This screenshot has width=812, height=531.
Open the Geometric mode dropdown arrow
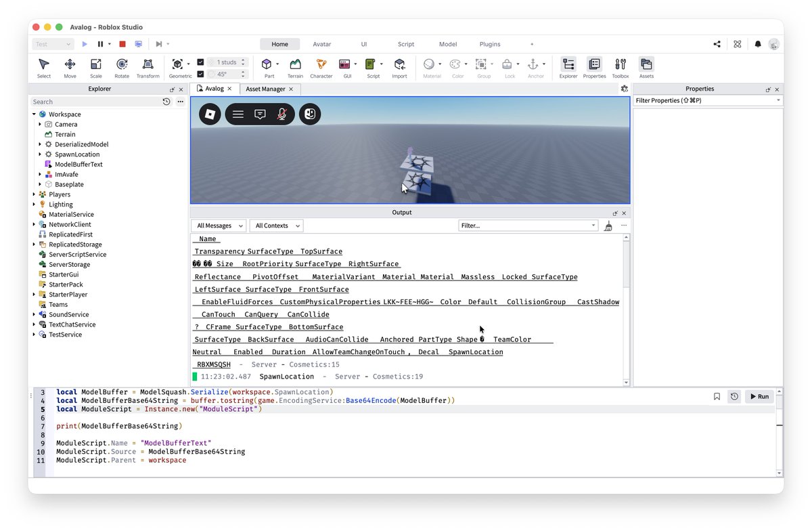tap(189, 64)
